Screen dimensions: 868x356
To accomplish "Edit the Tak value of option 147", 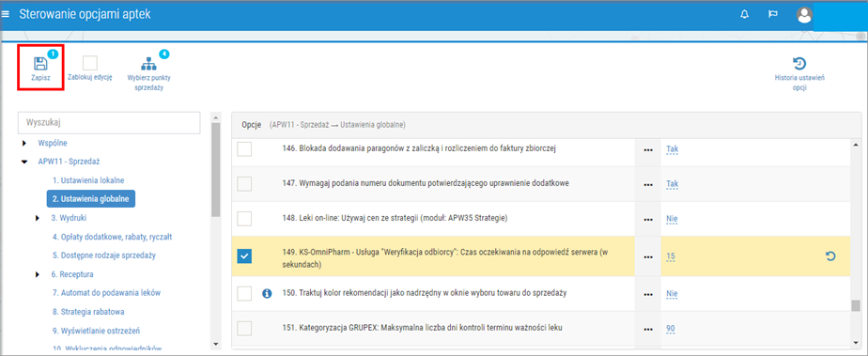I will [x=672, y=183].
